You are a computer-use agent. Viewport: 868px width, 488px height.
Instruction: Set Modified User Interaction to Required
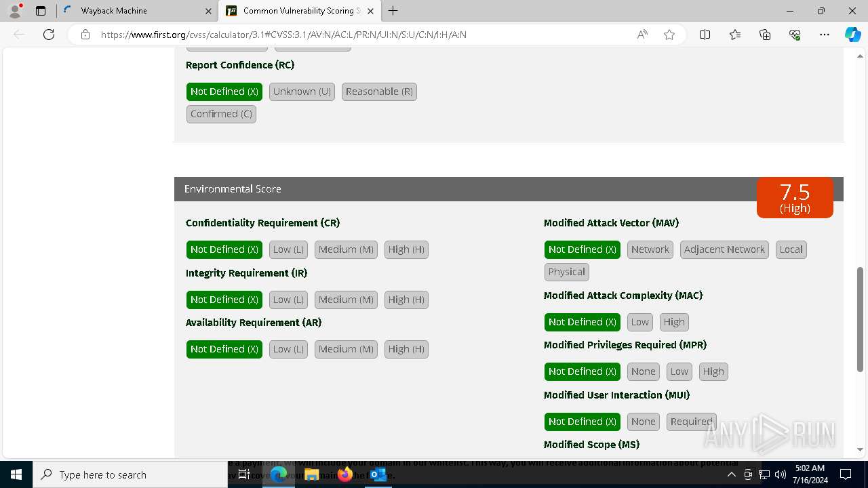(691, 422)
